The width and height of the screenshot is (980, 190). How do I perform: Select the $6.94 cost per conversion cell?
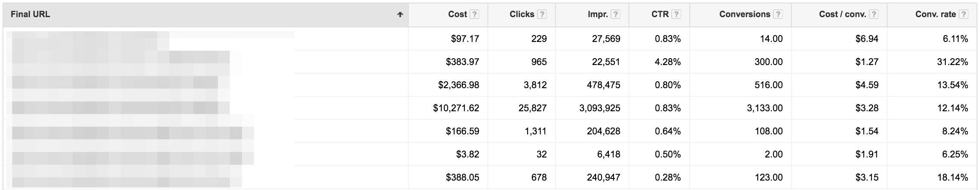867,39
